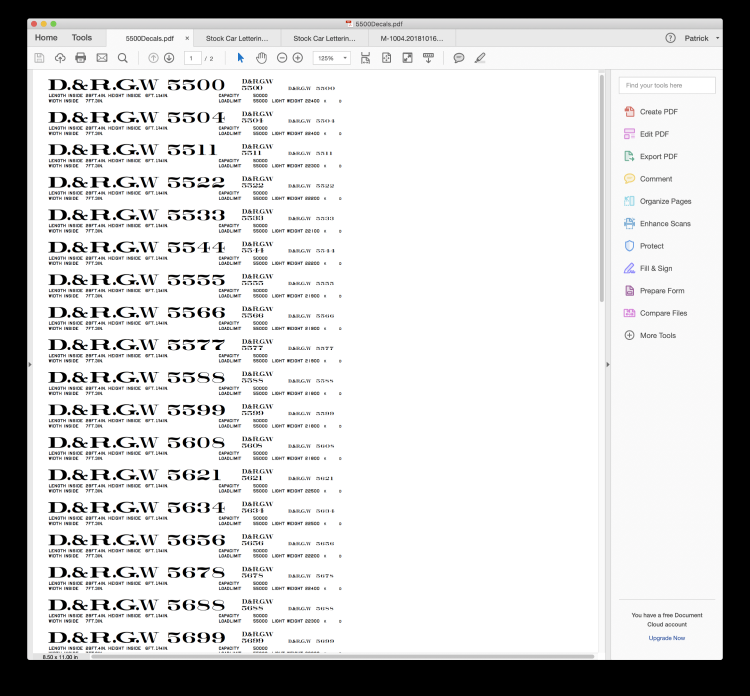Open the Patrick account dropdown

pyautogui.click(x=700, y=38)
